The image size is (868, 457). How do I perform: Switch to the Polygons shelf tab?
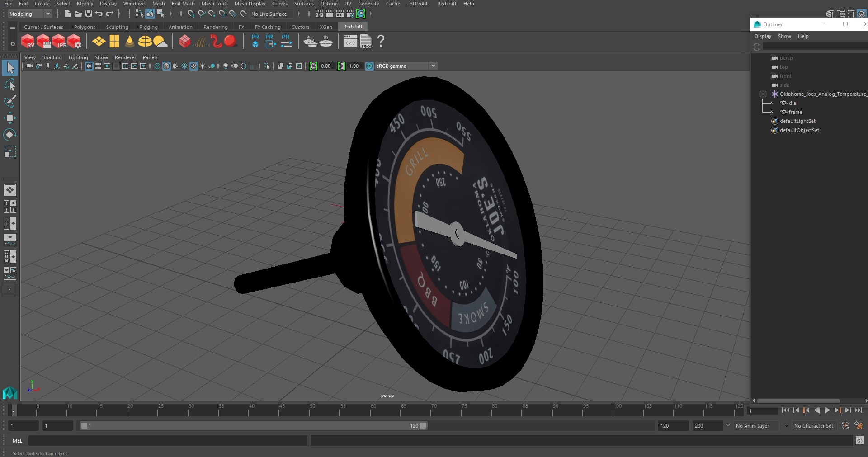[85, 27]
